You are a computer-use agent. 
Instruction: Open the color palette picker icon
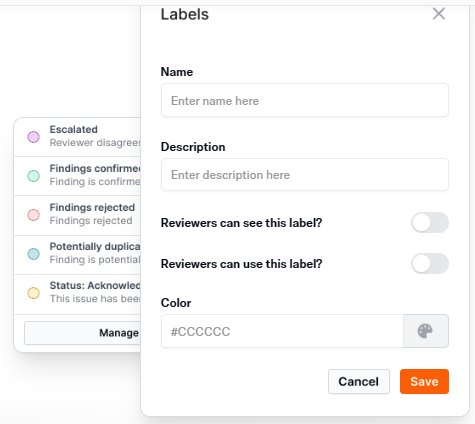[x=426, y=331]
